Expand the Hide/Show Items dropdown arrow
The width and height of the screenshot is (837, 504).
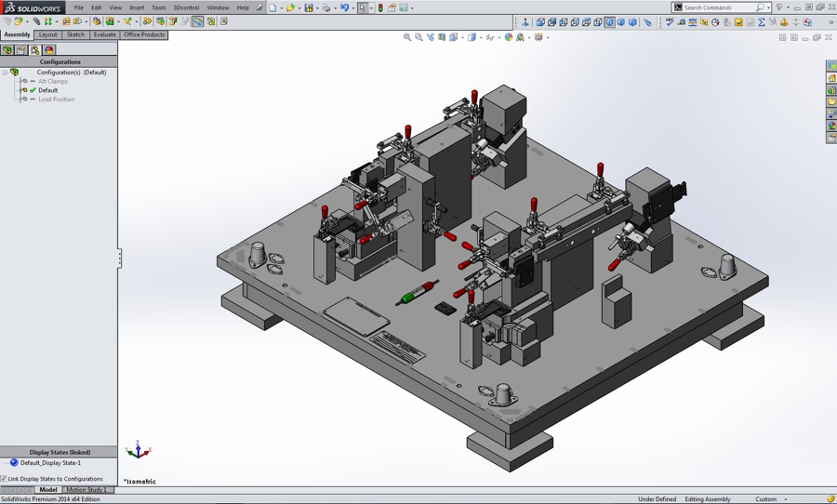(498, 37)
